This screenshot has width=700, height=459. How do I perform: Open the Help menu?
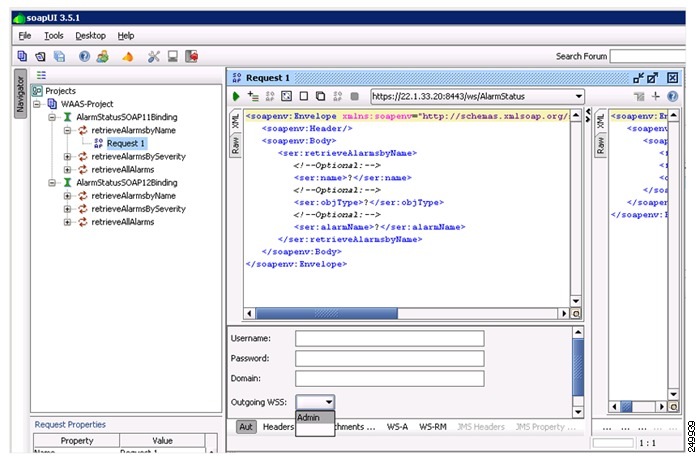(x=125, y=36)
